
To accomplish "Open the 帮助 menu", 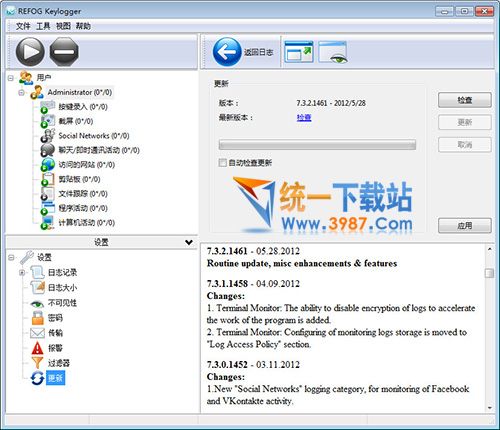I will (83, 26).
